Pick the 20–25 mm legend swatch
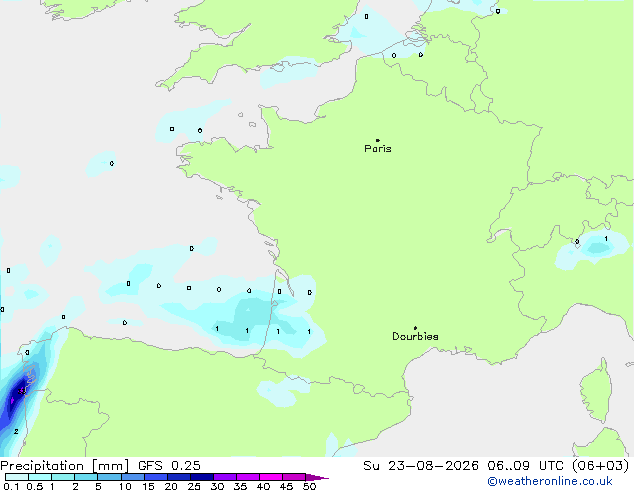Image resolution: width=634 pixels, height=490 pixels. [179, 477]
